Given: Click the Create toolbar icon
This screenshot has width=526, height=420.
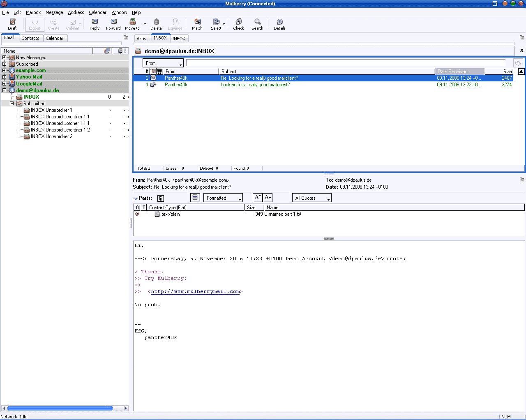Looking at the screenshot, I should [x=53, y=22].
